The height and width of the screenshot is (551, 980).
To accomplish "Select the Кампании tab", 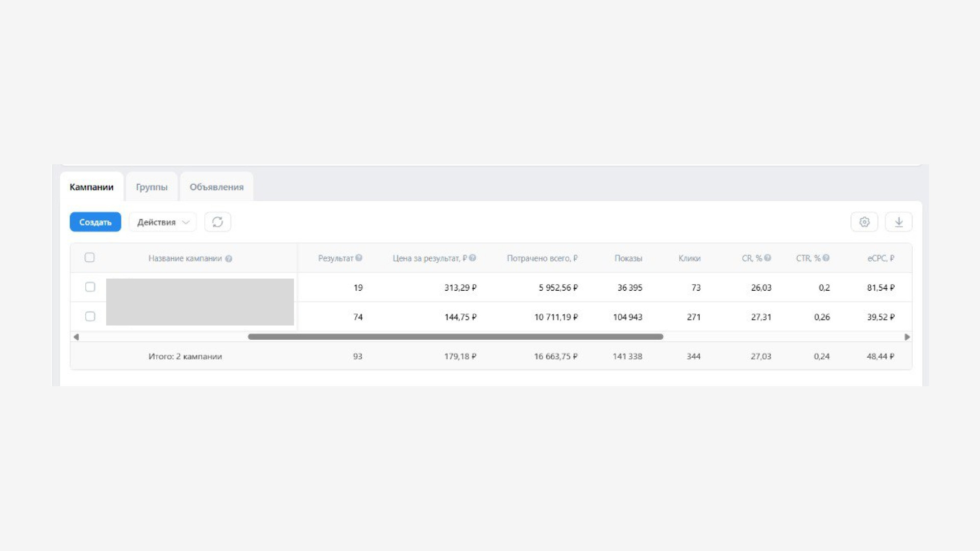I will point(91,187).
